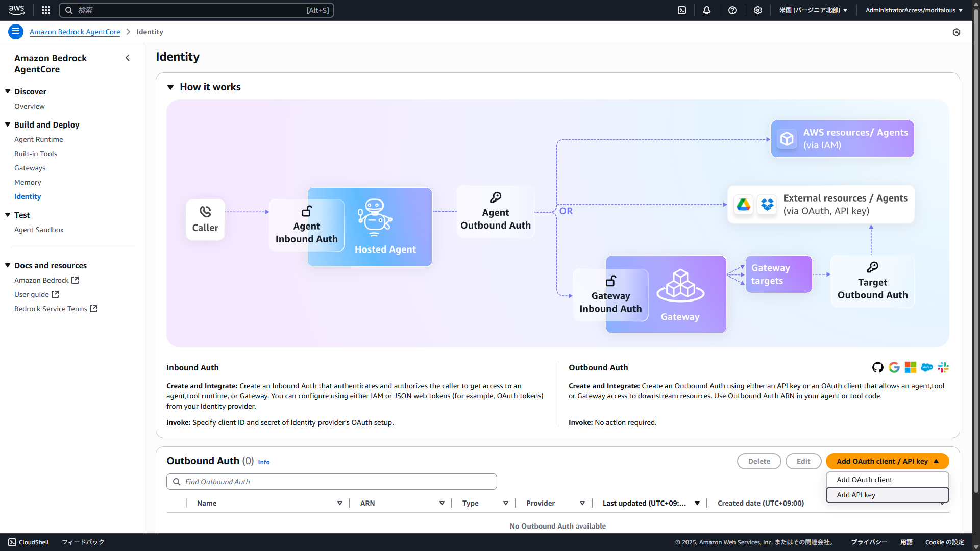The image size is (980, 551).
Task: Click the AWS logo home icon
Action: pyautogui.click(x=16, y=10)
